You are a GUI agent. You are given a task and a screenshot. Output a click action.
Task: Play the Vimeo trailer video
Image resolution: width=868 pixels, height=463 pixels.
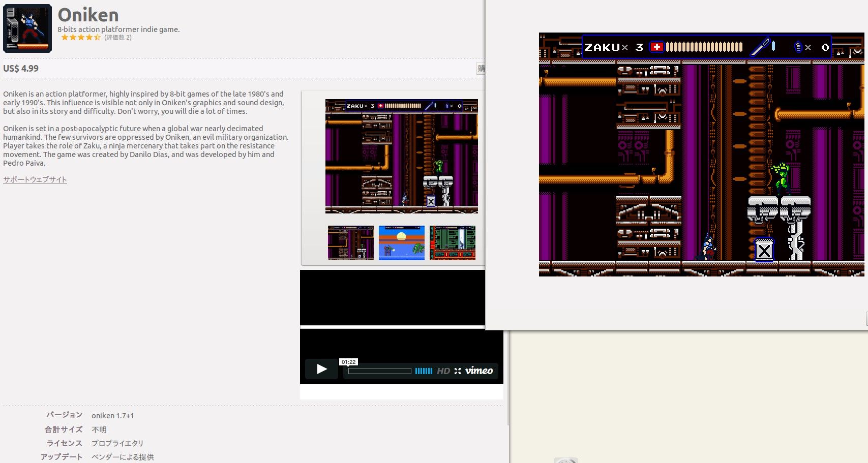click(x=321, y=369)
